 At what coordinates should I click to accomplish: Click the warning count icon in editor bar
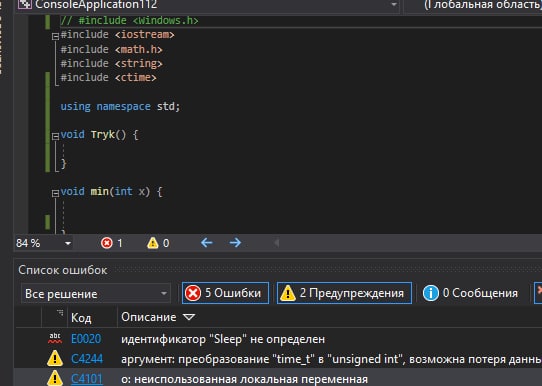pyautogui.click(x=153, y=243)
